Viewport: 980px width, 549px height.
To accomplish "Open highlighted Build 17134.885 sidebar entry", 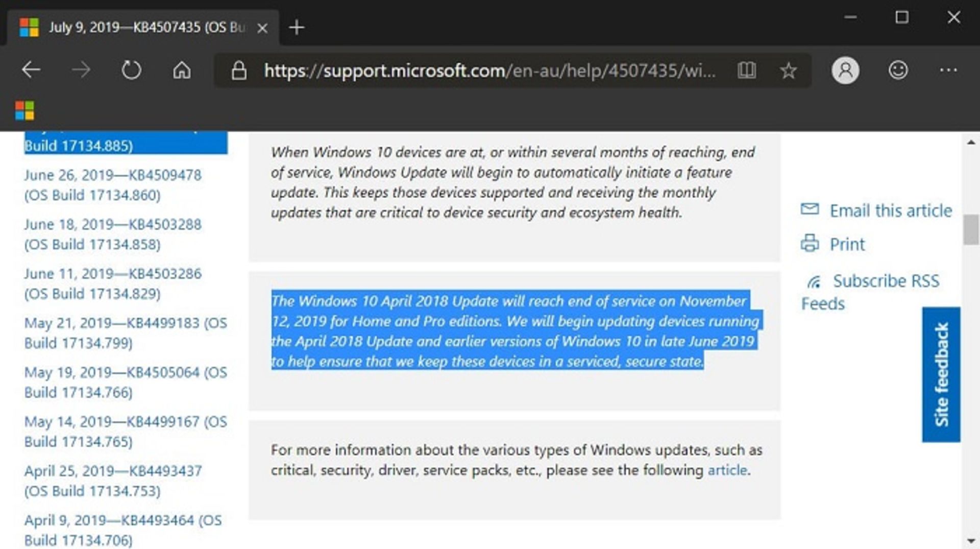I will [x=126, y=143].
